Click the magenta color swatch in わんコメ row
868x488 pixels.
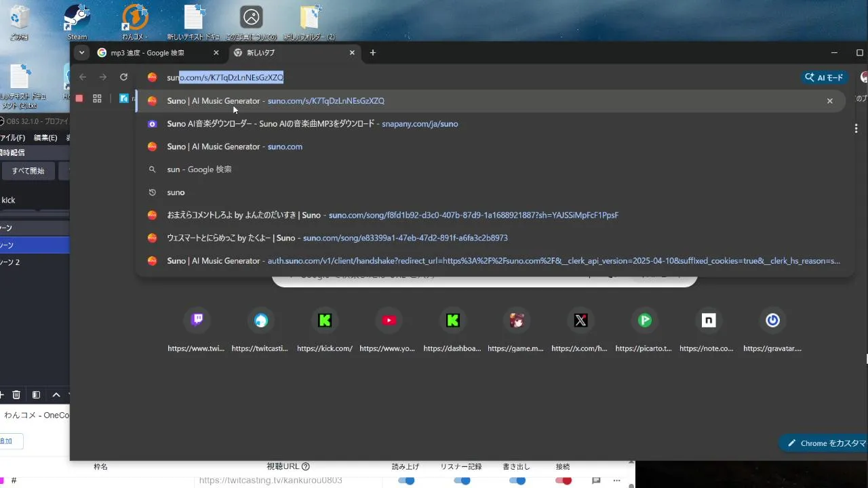tap(1, 481)
